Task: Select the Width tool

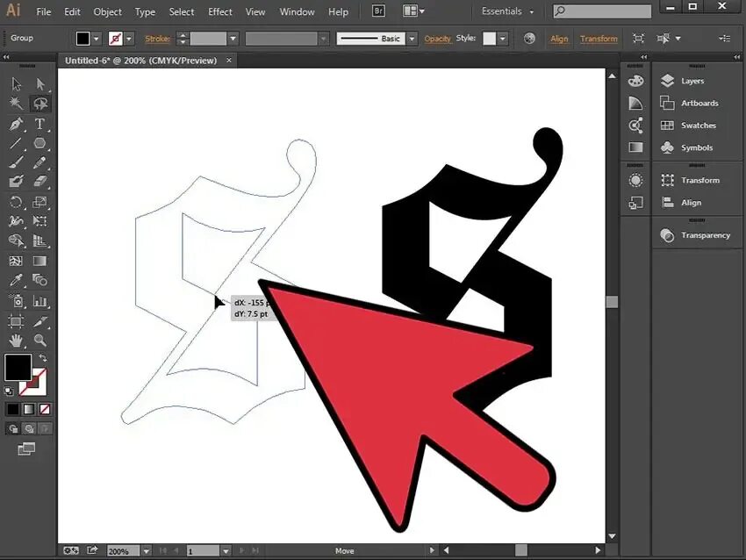Action: 16,221
